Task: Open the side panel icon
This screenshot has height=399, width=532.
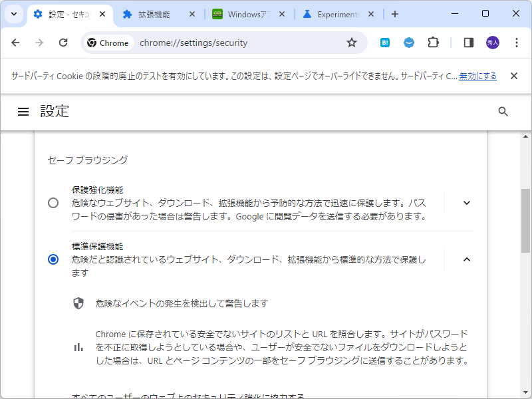Action: coord(467,42)
